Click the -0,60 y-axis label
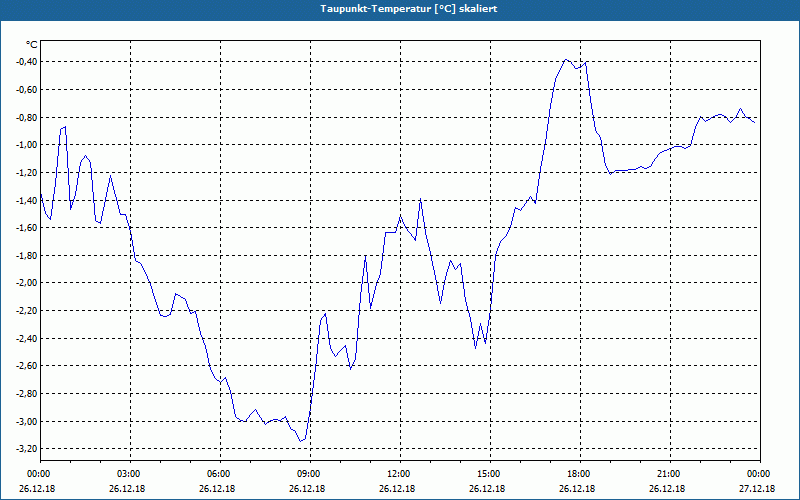 coord(28,90)
